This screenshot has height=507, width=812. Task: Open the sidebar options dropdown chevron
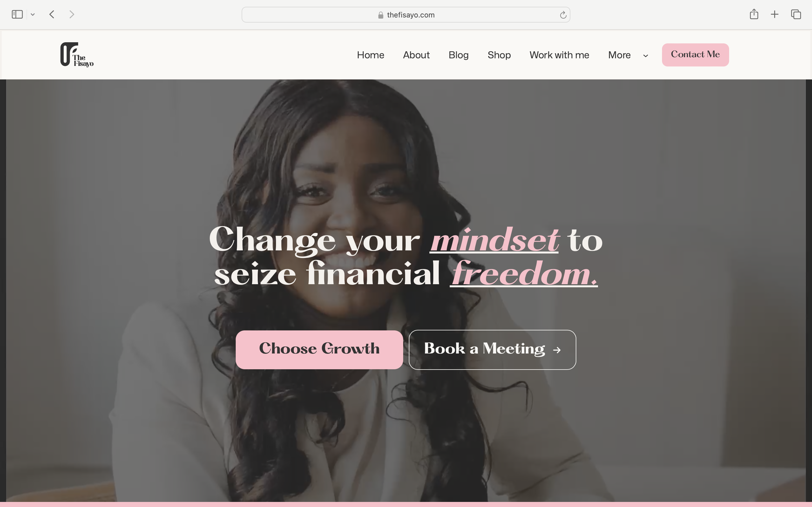[x=32, y=14]
